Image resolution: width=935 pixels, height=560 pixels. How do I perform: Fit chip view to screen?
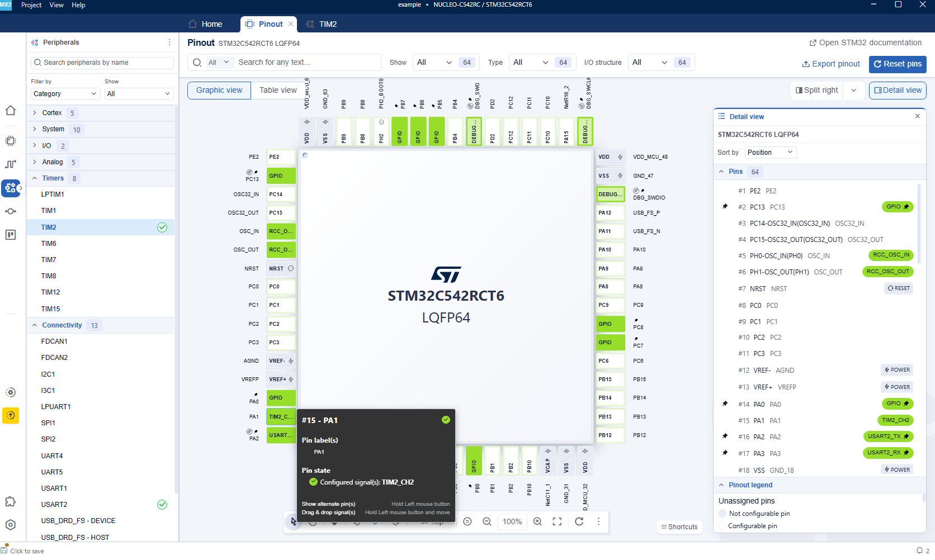point(557,521)
